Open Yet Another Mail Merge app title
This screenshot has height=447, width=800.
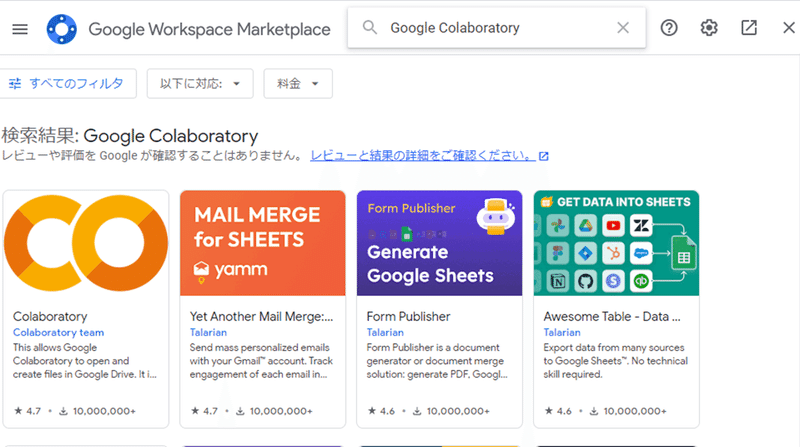[x=261, y=316]
